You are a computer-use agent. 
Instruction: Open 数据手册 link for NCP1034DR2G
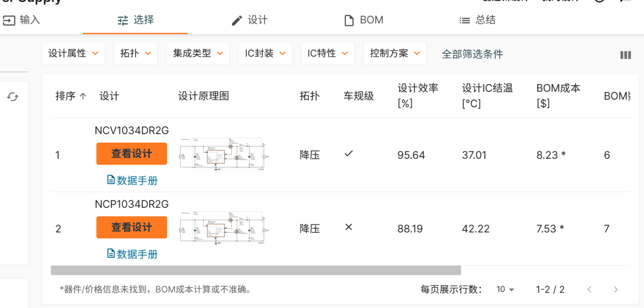(x=132, y=254)
